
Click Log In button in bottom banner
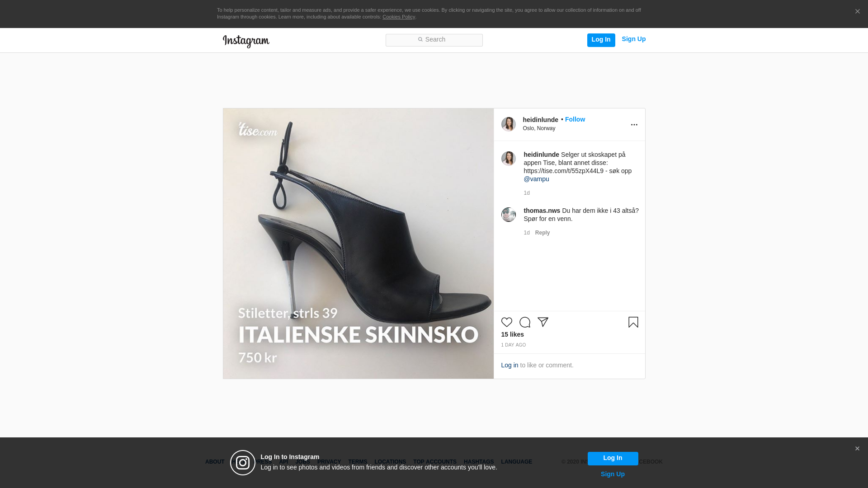613,459
